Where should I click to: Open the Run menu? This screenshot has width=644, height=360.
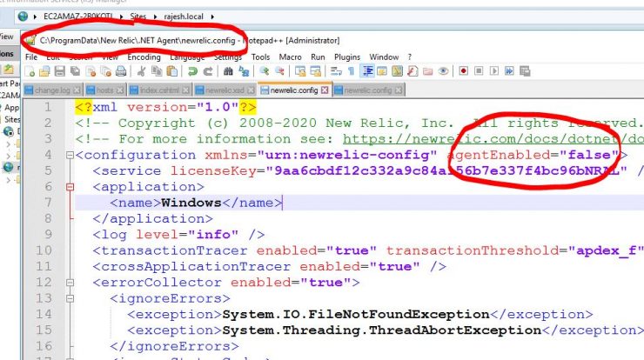click(x=318, y=57)
